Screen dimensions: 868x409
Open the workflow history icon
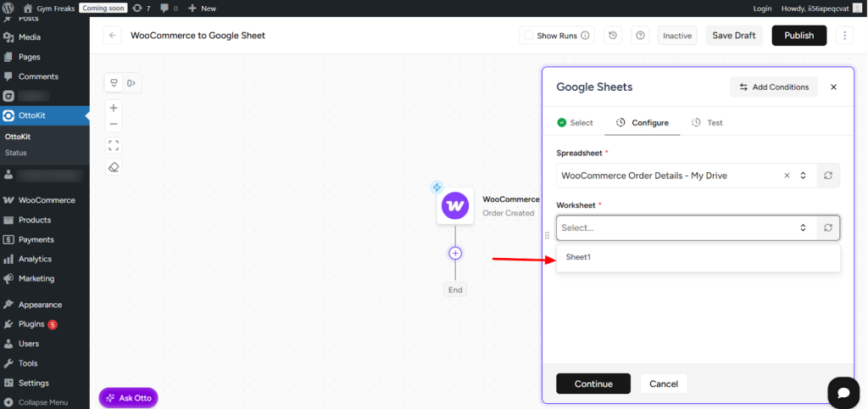click(x=614, y=36)
